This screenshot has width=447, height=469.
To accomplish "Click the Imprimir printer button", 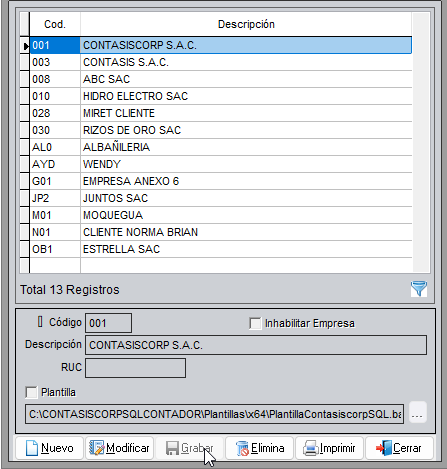I will point(329,448).
